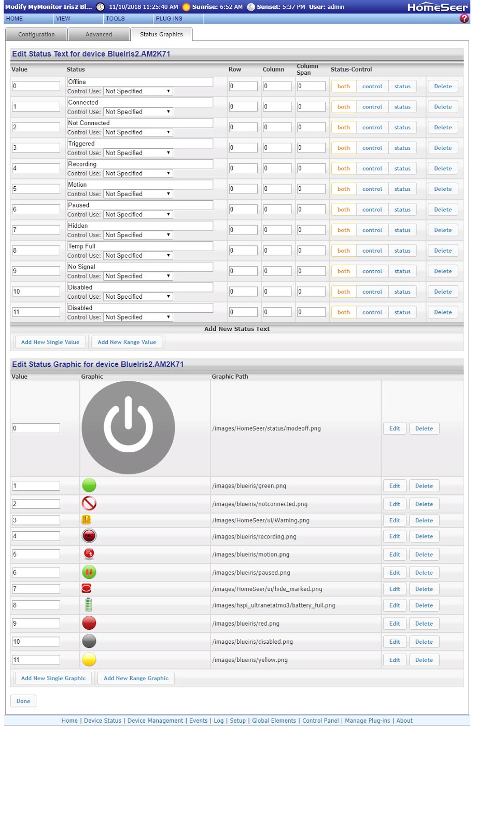The height and width of the screenshot is (830, 504).
Task: Click the Column Span field for Motion
Action: pyautogui.click(x=311, y=189)
